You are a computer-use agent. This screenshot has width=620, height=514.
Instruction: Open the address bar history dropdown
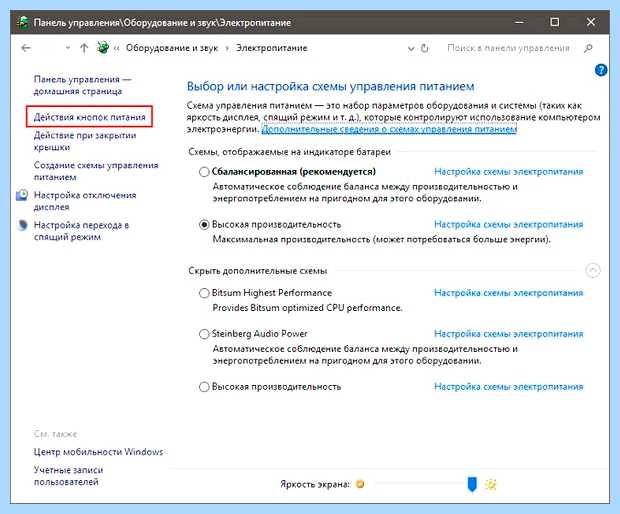[411, 49]
